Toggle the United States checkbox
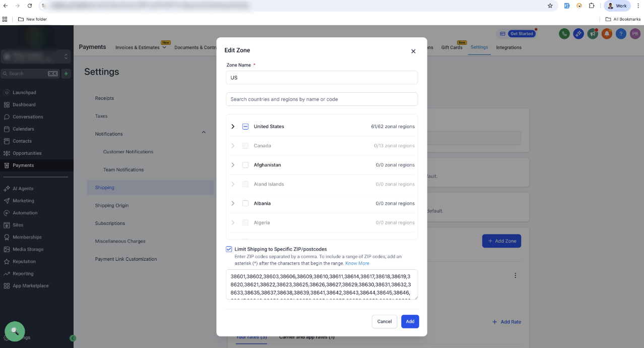Screen dimensions: 644x348 [245, 127]
